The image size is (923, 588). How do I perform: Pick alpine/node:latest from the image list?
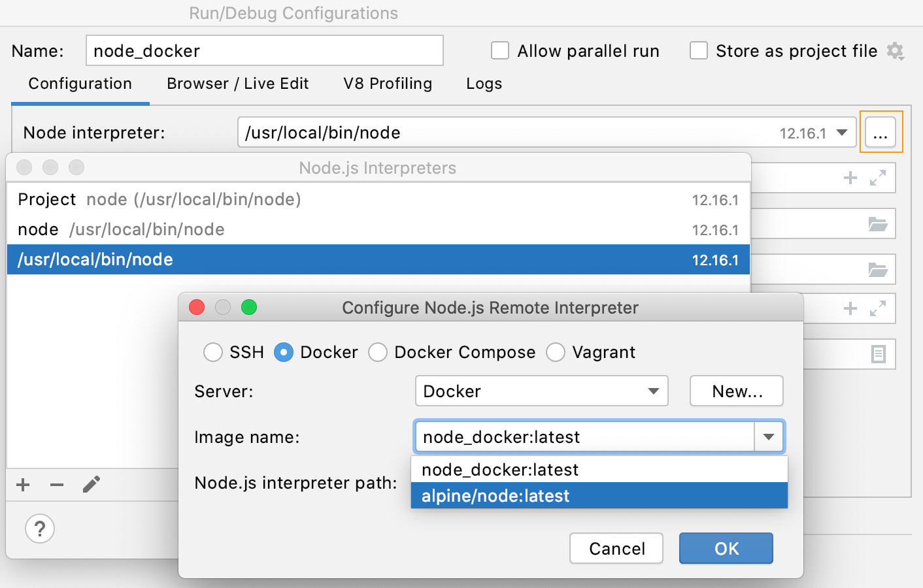(x=599, y=495)
